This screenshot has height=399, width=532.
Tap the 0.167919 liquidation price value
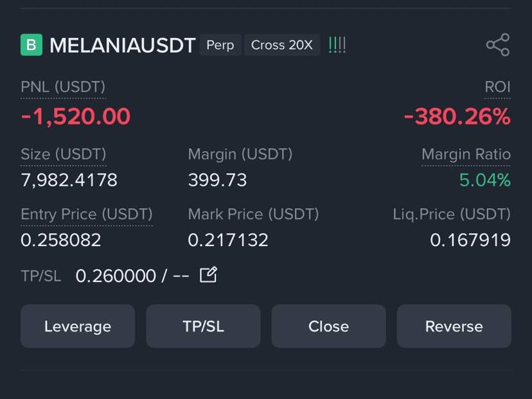(x=470, y=240)
